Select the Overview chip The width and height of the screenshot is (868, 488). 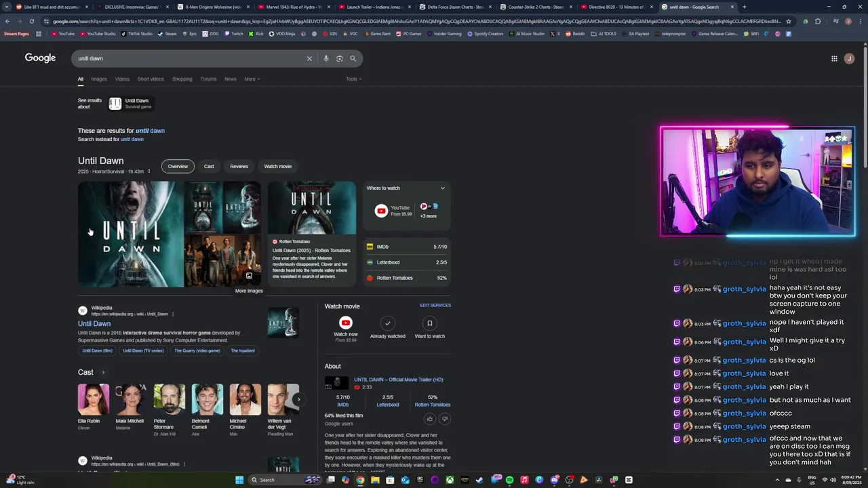[178, 166]
